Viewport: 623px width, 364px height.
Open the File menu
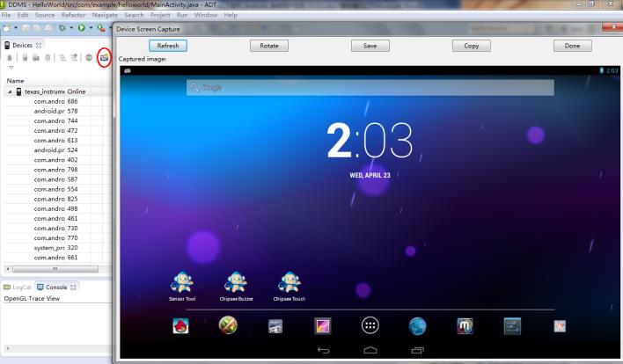pos(6,15)
